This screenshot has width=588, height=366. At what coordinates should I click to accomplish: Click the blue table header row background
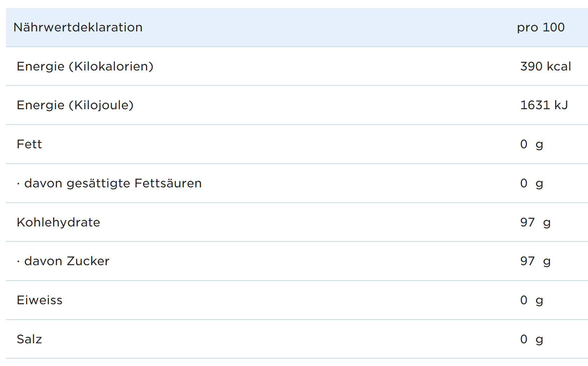314,27
